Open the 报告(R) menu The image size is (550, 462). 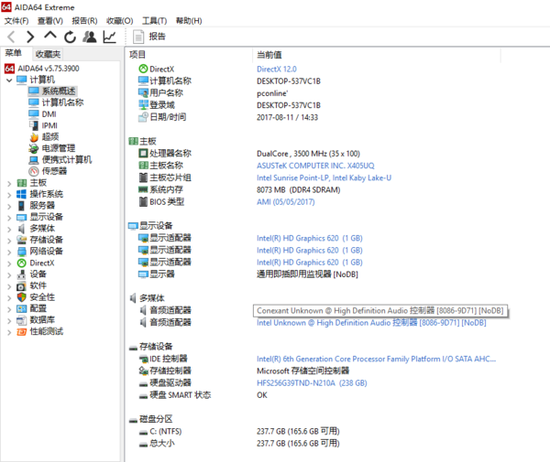[85, 21]
